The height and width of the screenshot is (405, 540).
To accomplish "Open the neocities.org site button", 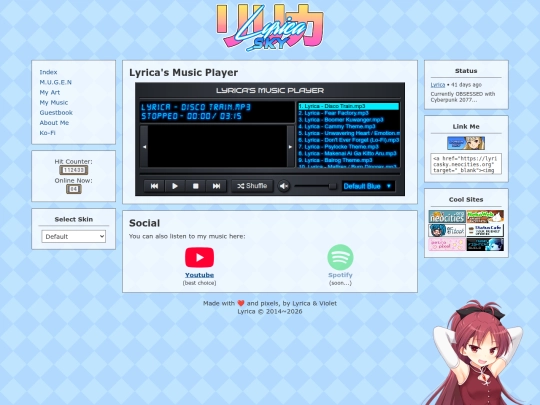I will (447, 217).
